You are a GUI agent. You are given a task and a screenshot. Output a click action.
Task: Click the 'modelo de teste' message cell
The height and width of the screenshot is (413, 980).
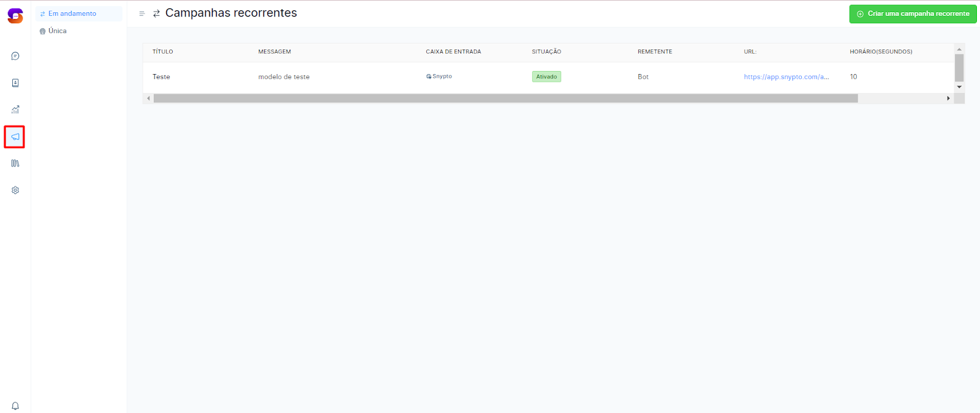tap(284, 76)
